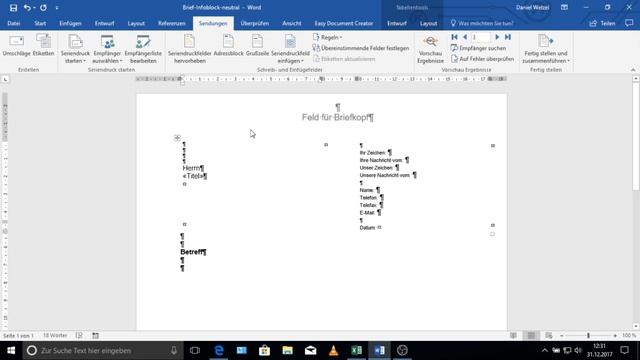The width and height of the screenshot is (640, 360).
Task: Click the Betreff heading text
Action: pos(191,252)
